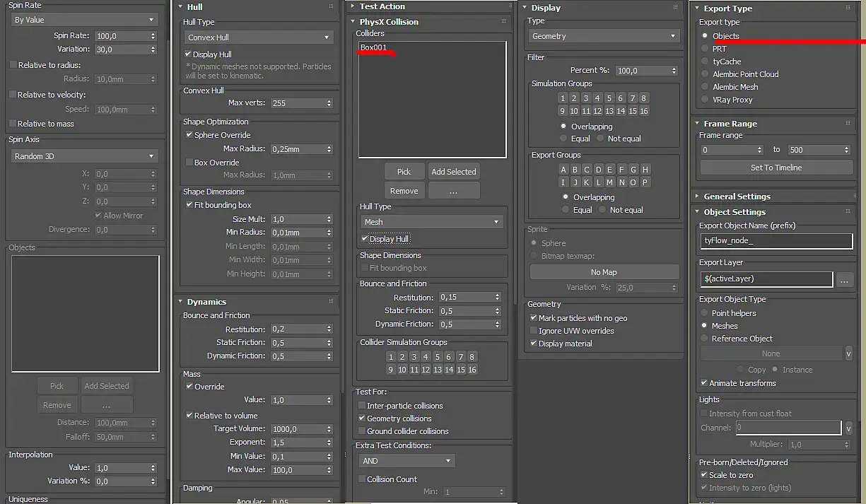Viewport: 866px width, 504px height.
Task: Click the grip handle on Object Settings header
Action: click(848, 211)
